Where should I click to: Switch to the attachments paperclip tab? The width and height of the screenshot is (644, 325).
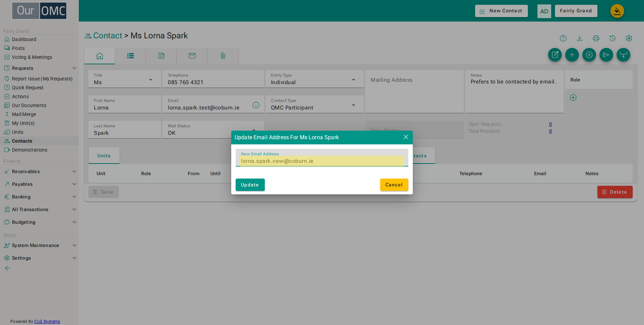(223, 56)
